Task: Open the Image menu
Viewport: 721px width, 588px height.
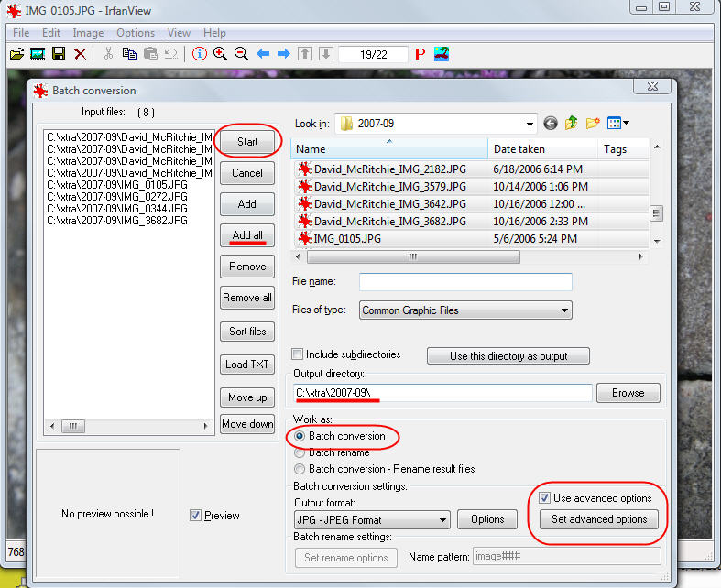Action: pos(88,33)
